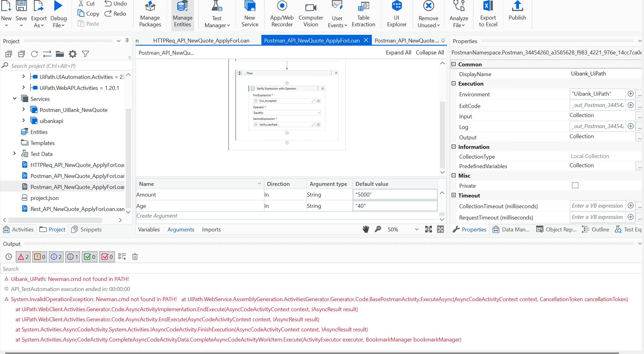644x354 pixels.
Task: Switch to Activities panel tab
Action: click(19, 230)
